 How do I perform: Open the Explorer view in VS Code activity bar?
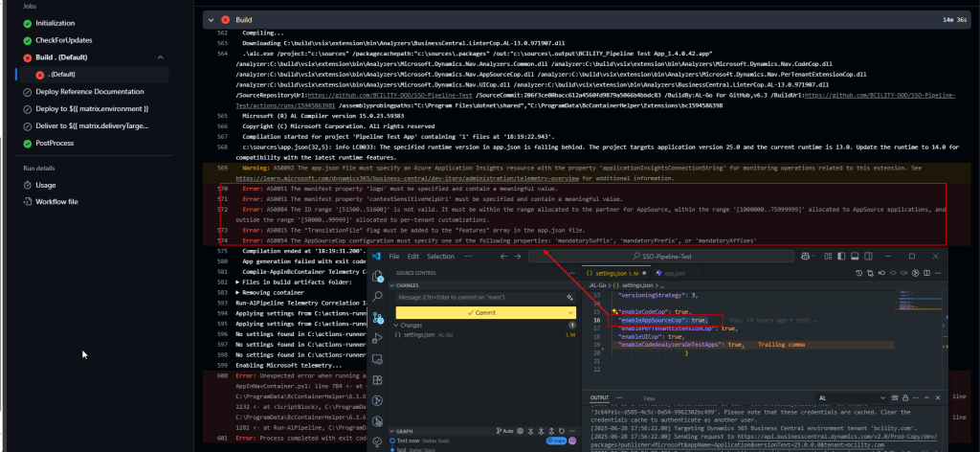(x=377, y=277)
